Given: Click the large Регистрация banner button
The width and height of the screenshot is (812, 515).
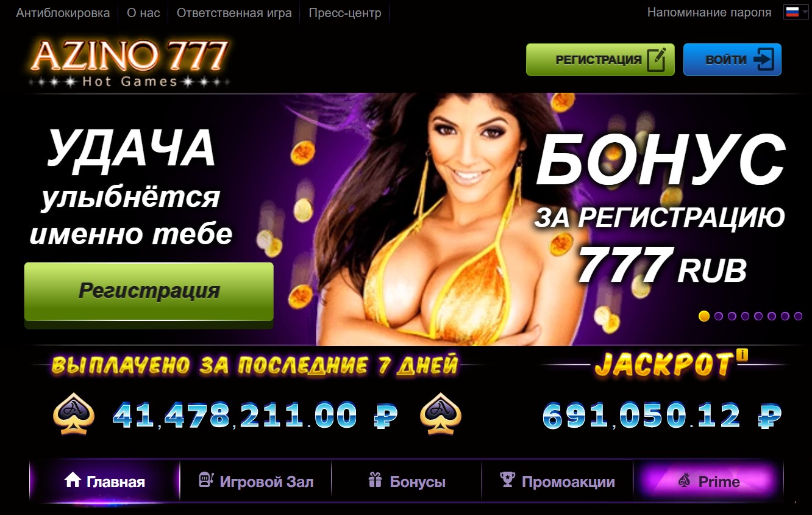Looking at the screenshot, I should click(149, 291).
